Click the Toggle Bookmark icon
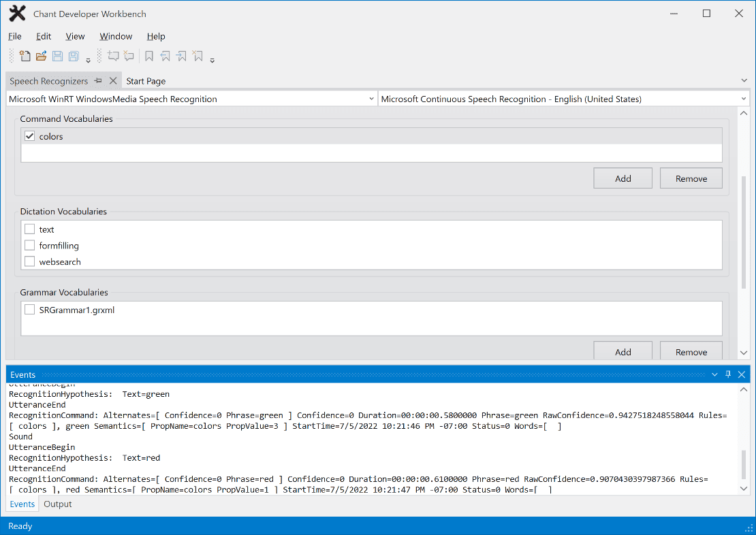 [149, 56]
